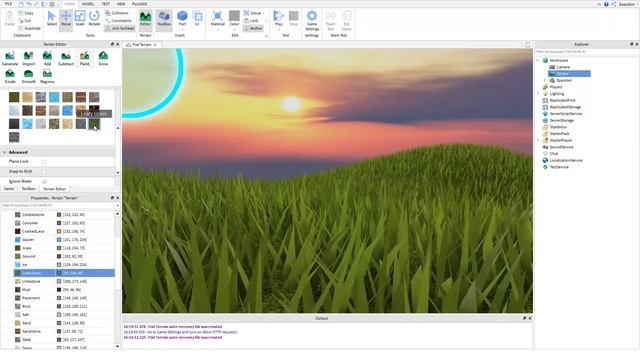Click the Play test button
Viewport: 640px width, 360px height.
(279, 20)
